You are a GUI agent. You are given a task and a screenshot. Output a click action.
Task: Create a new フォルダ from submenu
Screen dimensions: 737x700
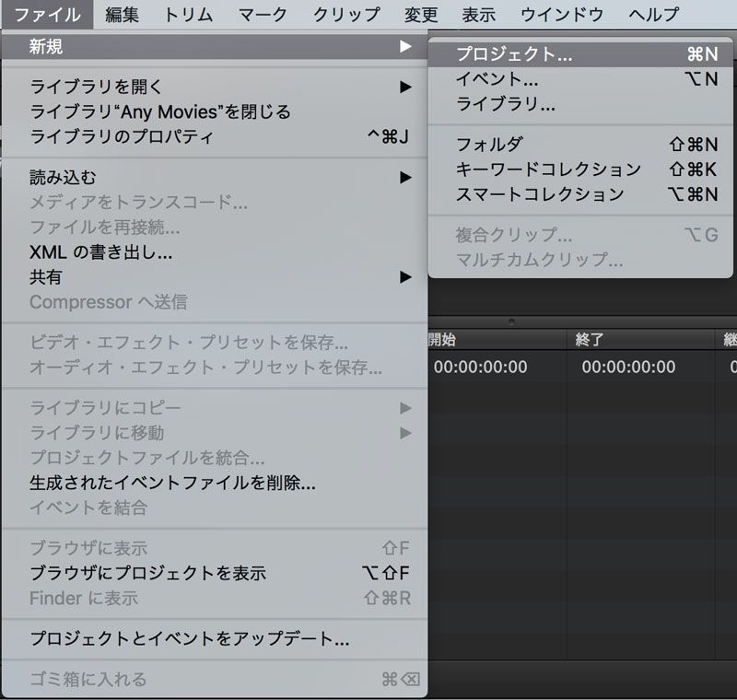(x=489, y=144)
